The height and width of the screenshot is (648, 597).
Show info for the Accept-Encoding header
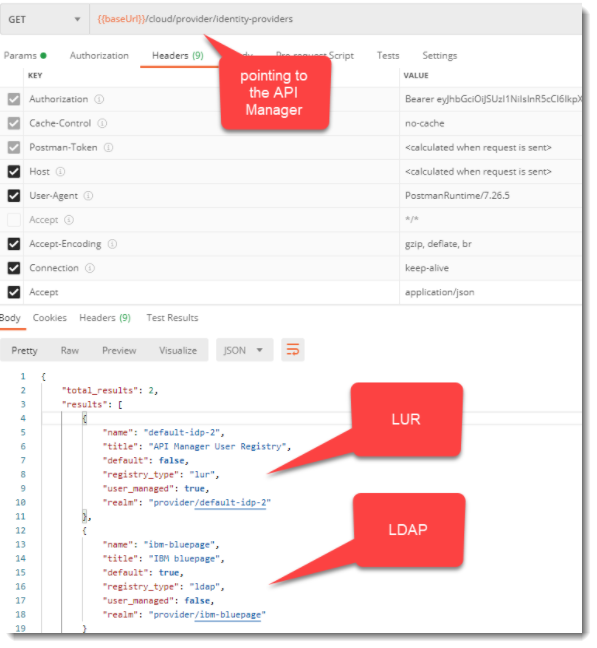point(112,244)
